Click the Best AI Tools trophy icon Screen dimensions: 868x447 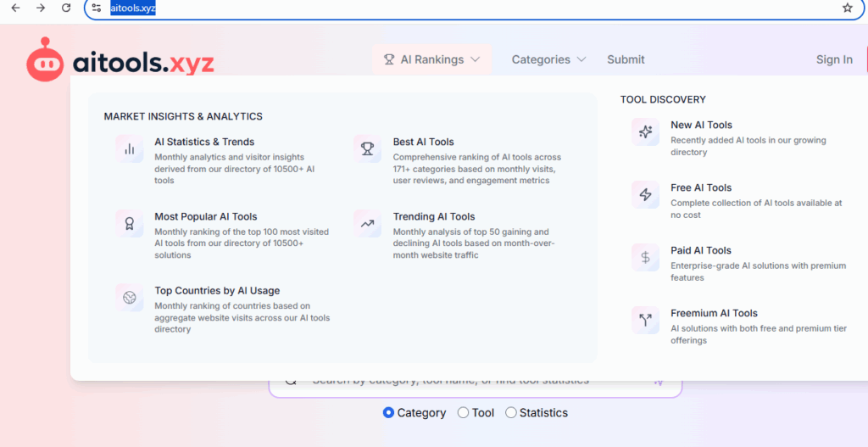[x=368, y=148]
